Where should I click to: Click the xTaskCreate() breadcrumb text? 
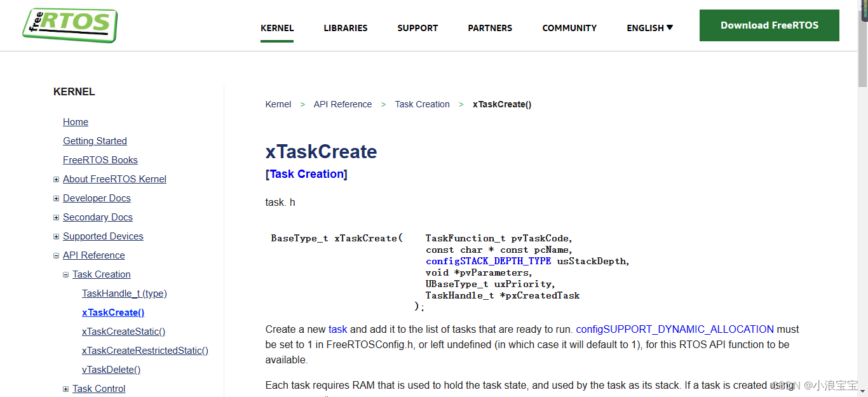pyautogui.click(x=502, y=104)
